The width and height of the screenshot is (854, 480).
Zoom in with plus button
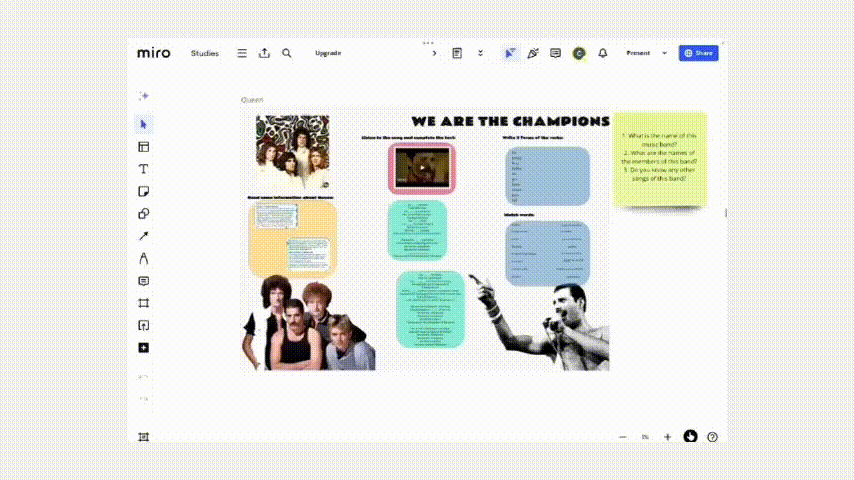click(x=668, y=436)
